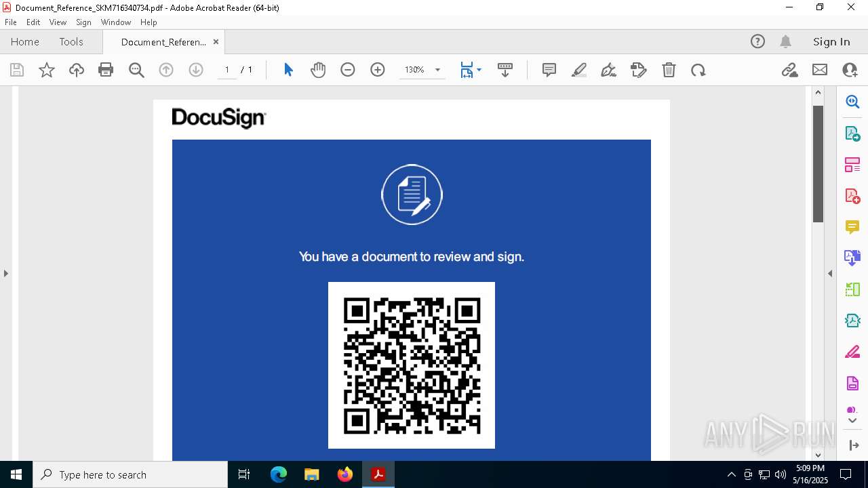Viewport: 868px width, 488px height.
Task: Collapse the right tools pane arrow
Action: click(x=830, y=274)
